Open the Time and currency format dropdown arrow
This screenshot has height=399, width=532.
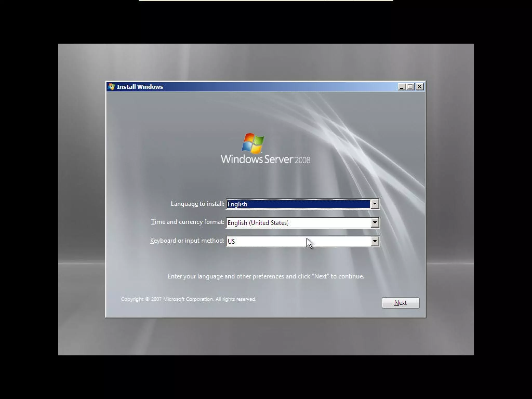click(x=375, y=223)
